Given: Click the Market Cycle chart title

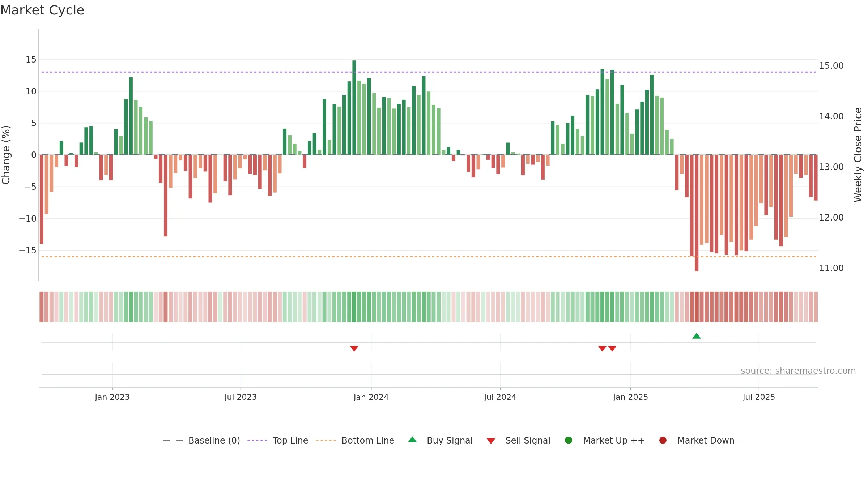Looking at the screenshot, I should [x=42, y=10].
